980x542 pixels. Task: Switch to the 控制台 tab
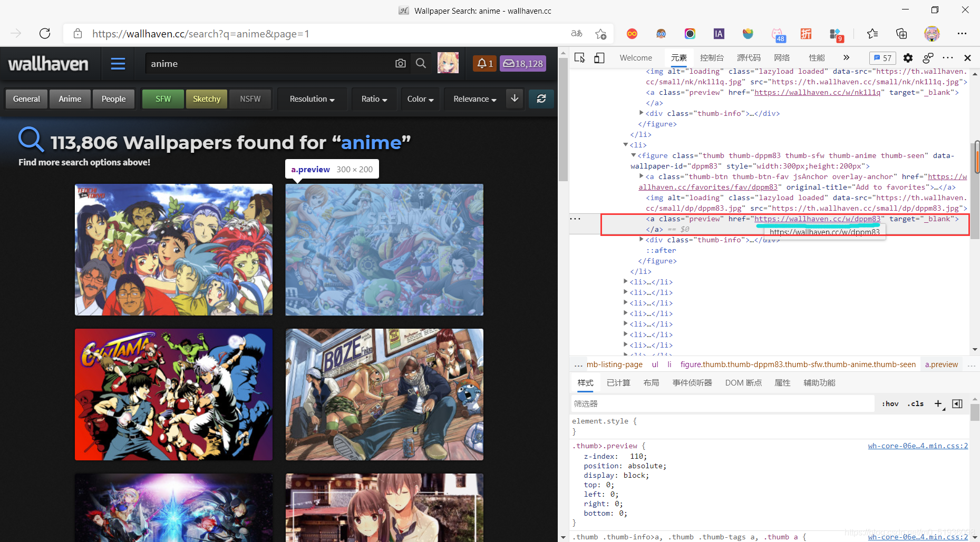click(712, 58)
